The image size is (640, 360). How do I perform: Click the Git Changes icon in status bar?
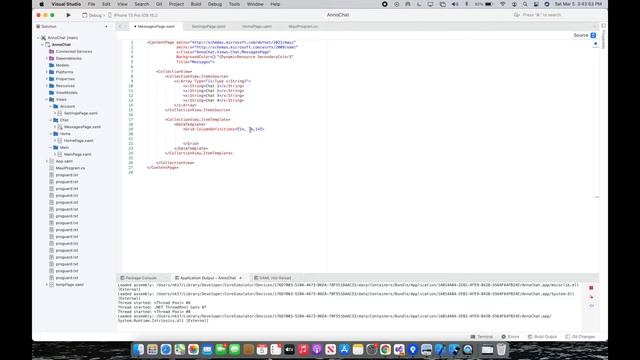568,337
